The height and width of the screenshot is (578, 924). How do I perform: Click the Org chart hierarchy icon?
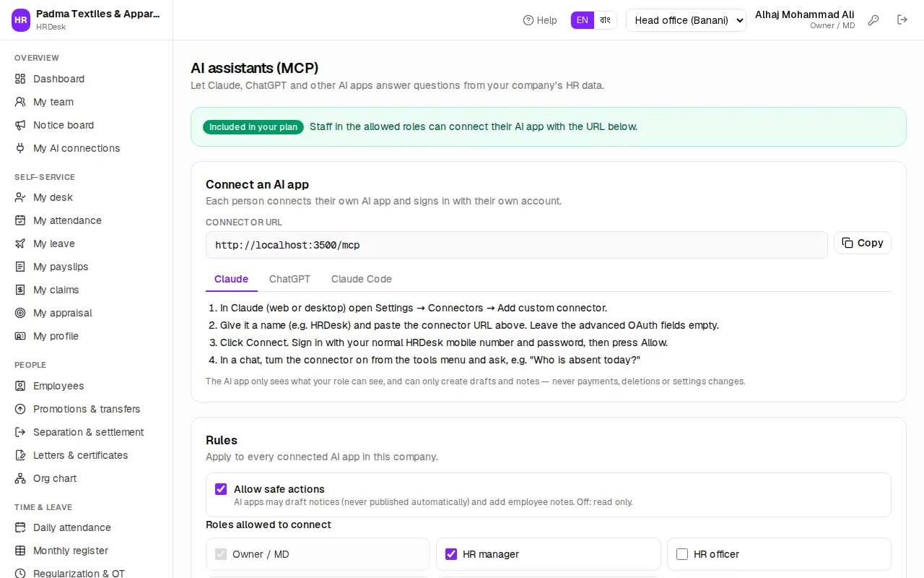coord(20,478)
